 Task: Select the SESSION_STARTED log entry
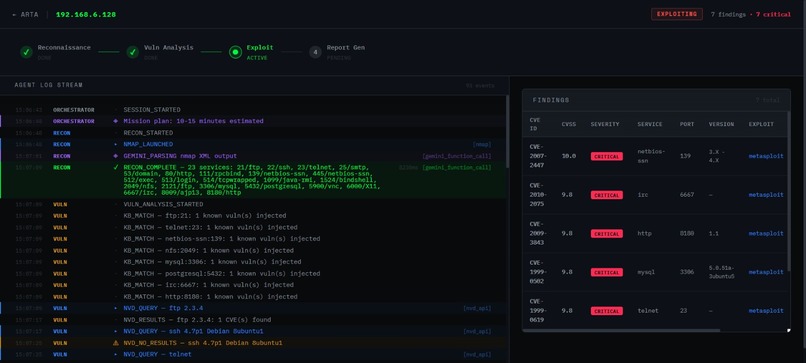tap(253, 110)
